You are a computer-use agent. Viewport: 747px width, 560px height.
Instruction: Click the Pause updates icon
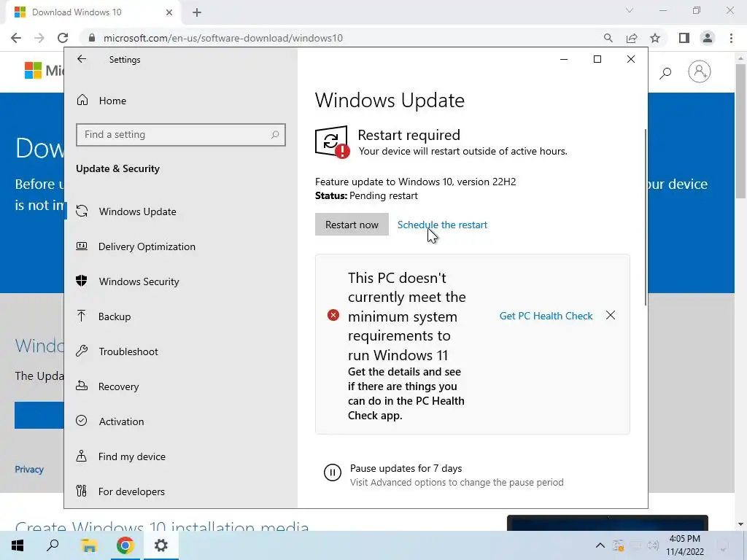[332, 472]
